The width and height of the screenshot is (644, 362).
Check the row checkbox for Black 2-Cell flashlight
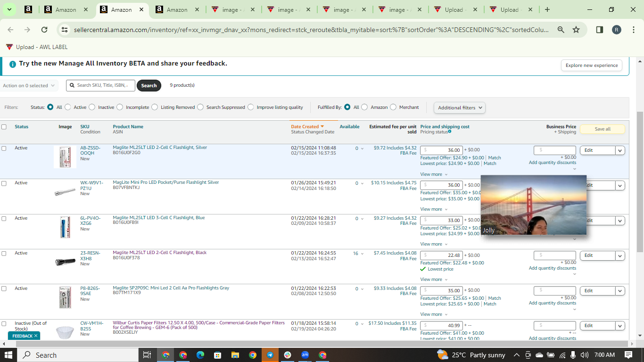point(4,254)
